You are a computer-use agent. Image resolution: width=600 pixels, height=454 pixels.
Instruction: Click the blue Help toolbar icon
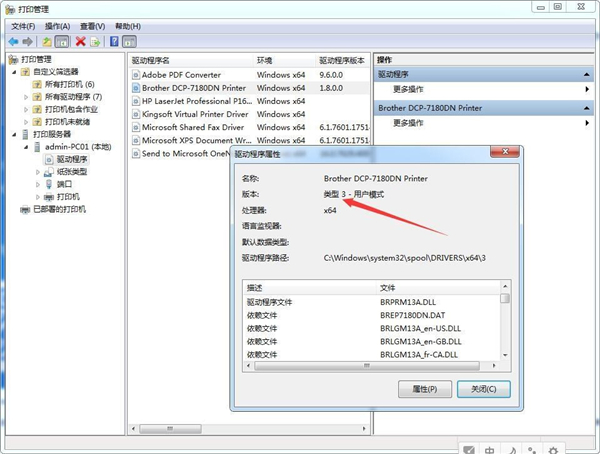coord(114,42)
